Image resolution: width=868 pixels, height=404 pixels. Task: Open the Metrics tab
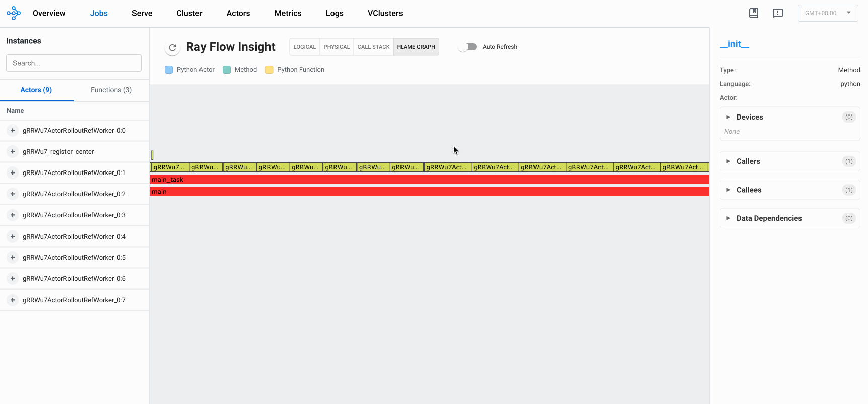(x=288, y=13)
